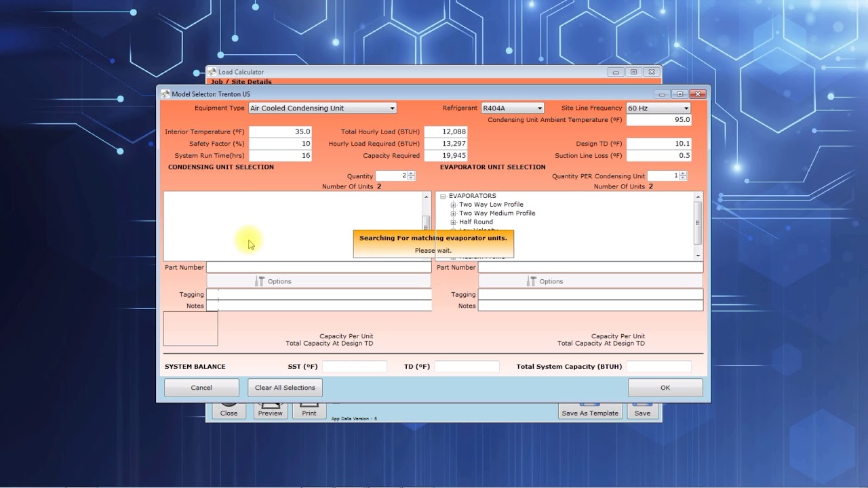Close the Model Selector window

coord(698,94)
